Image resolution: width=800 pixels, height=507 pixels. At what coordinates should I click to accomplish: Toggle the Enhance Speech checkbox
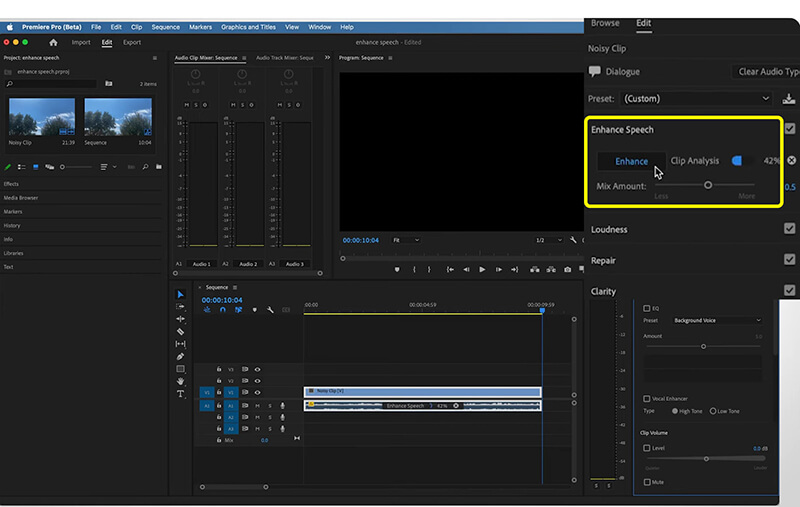(x=790, y=129)
